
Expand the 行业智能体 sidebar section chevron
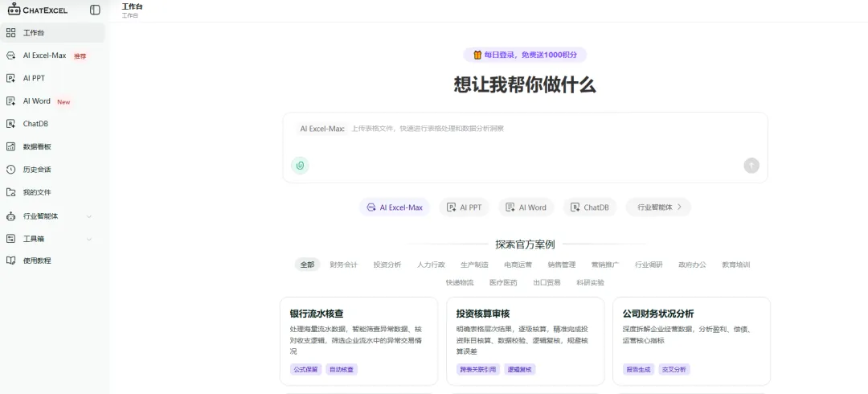coord(89,216)
